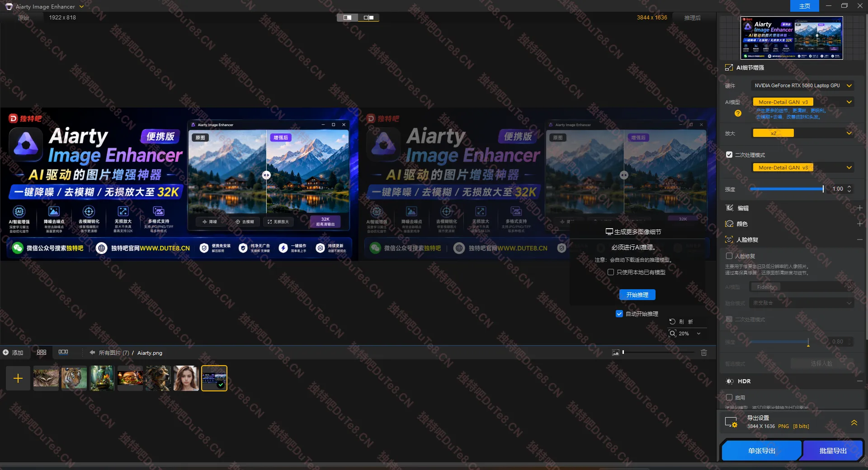Collapse the 人脸修复 section
The width and height of the screenshot is (868, 470).
tap(859, 240)
